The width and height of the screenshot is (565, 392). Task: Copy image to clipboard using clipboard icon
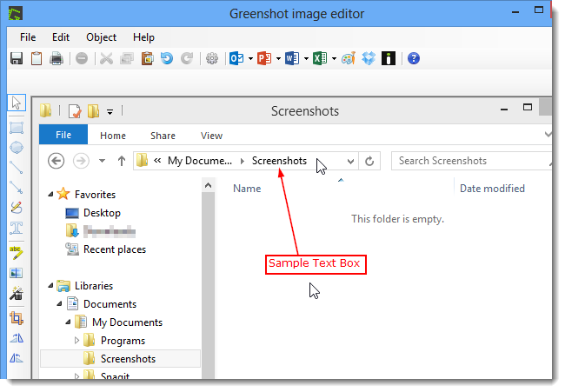[37, 58]
